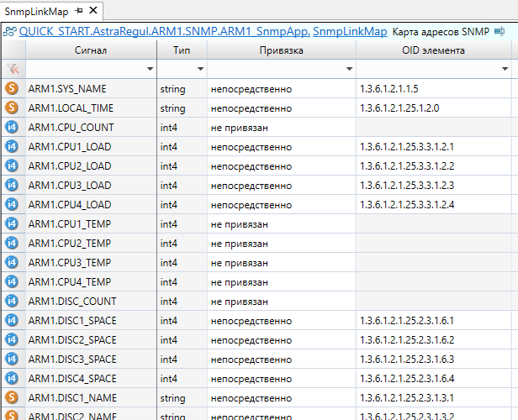Screen dimensions: 518x420
Task: Open the Сигнал column filter dropdown
Action: [151, 69]
